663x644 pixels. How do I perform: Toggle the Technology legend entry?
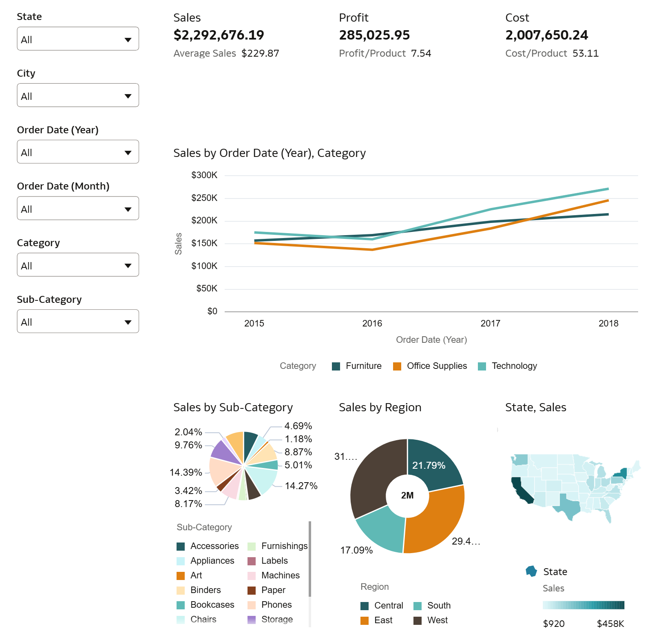click(508, 366)
